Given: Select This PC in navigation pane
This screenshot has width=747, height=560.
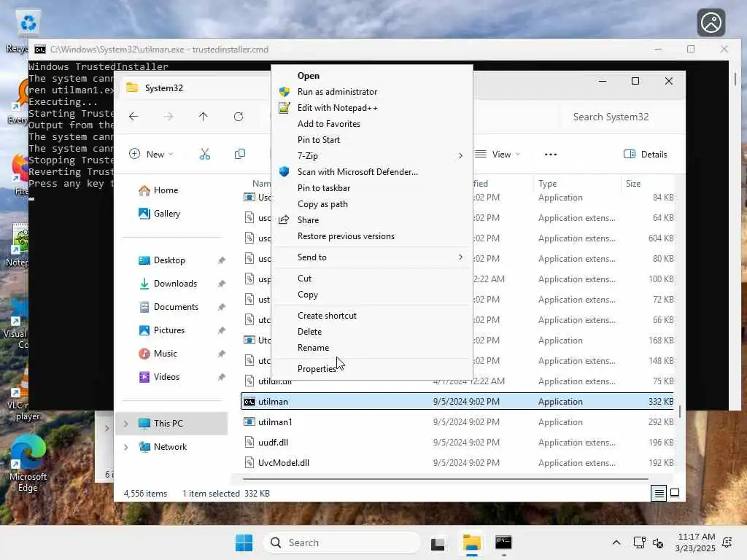Looking at the screenshot, I should [x=168, y=424].
